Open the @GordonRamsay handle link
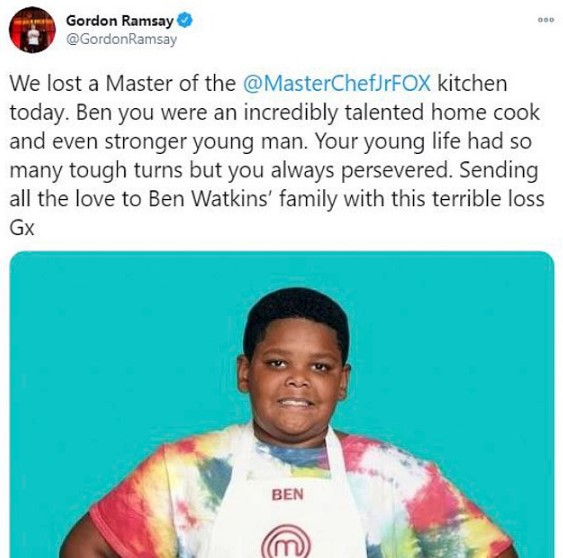Viewport: 563px width, 558px height. 121,39
